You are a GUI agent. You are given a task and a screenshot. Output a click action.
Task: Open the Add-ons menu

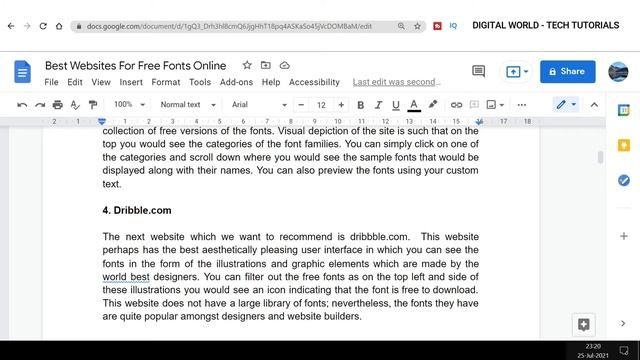click(236, 82)
